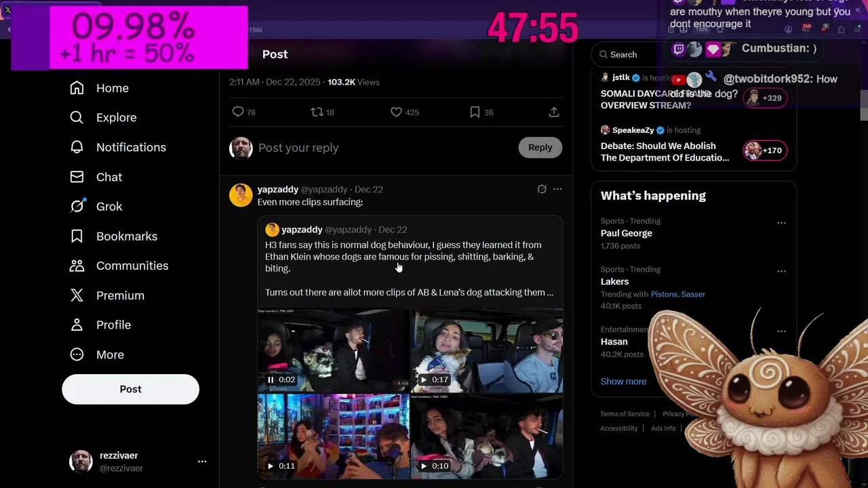Viewport: 868px width, 488px height.
Task: Click the page scrollbar thumb
Action: tap(864, 105)
